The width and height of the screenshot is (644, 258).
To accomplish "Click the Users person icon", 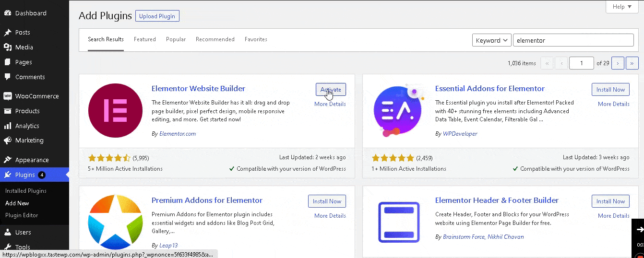I will pos(8,232).
